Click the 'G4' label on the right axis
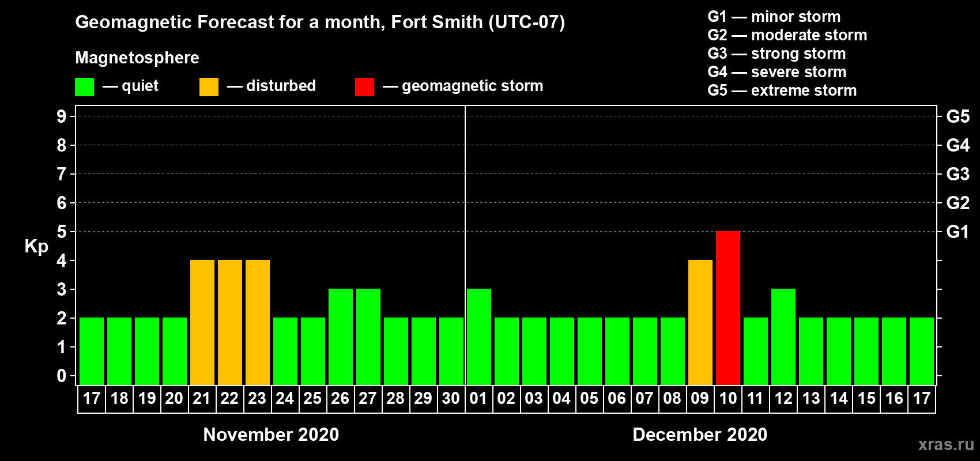This screenshot has width=980, height=461. [x=958, y=145]
